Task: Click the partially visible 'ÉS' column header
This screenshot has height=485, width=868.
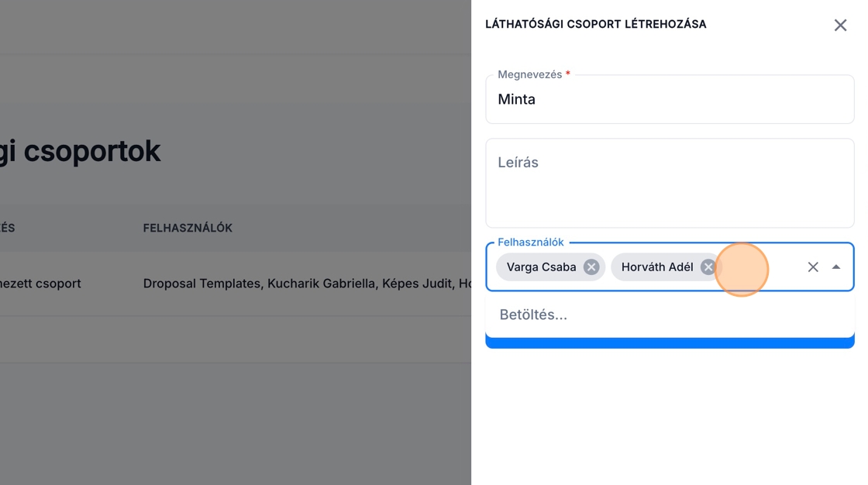Action: click(8, 228)
